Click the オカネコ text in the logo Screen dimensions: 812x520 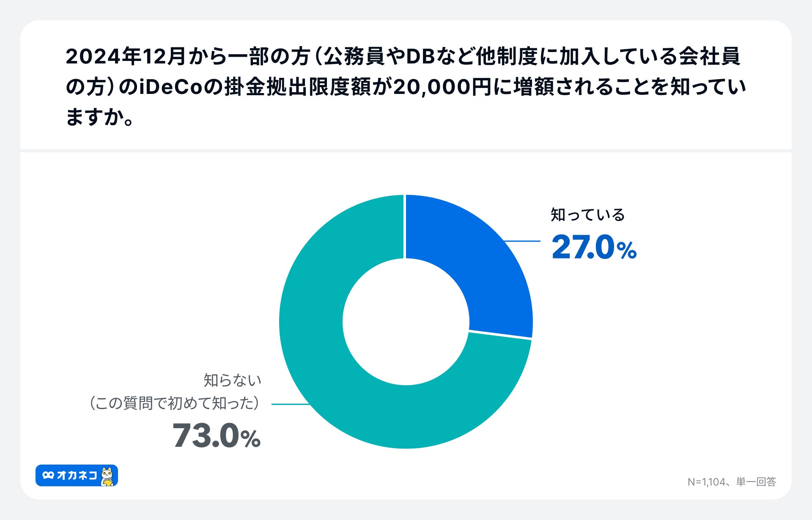(77, 475)
